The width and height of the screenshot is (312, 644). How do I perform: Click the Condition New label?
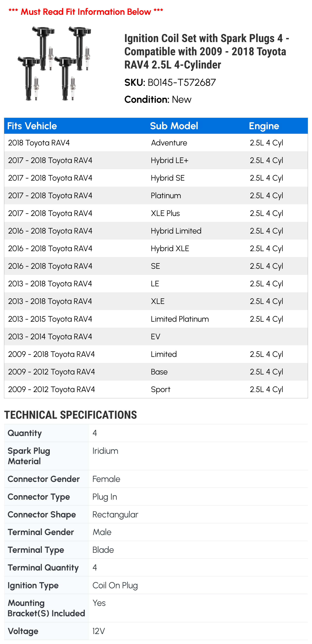point(158,99)
